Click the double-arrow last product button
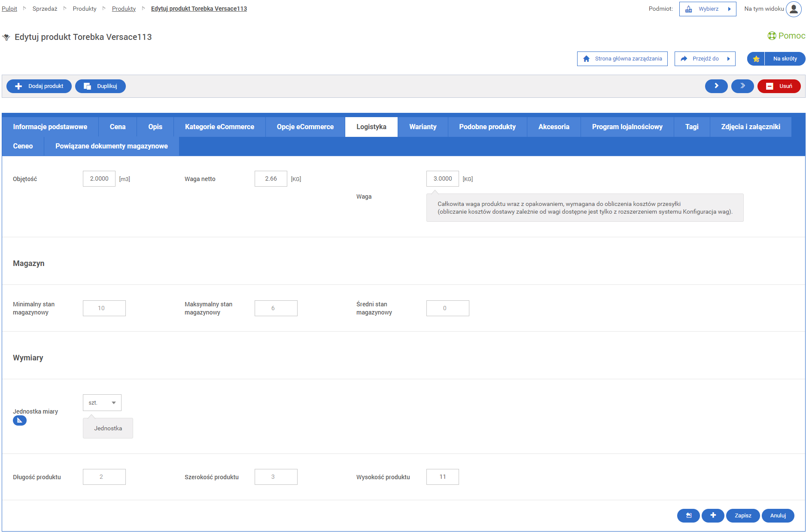Viewport: 806px width, 532px height. click(x=742, y=86)
